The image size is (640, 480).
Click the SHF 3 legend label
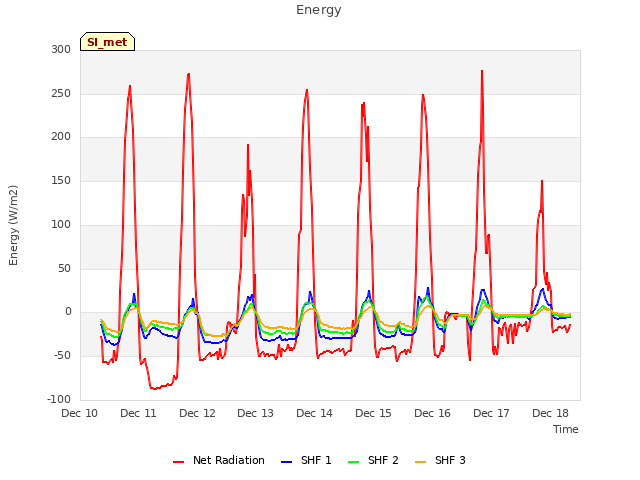point(450,460)
